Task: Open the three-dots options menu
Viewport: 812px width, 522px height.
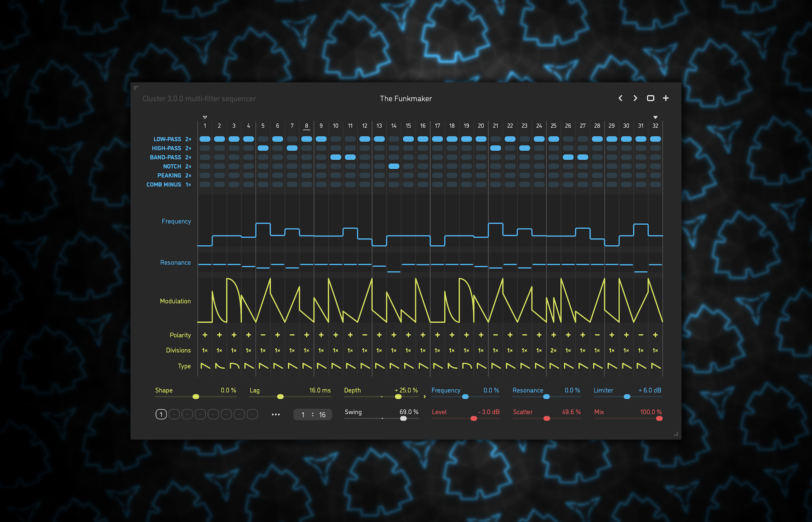Action: [276, 415]
